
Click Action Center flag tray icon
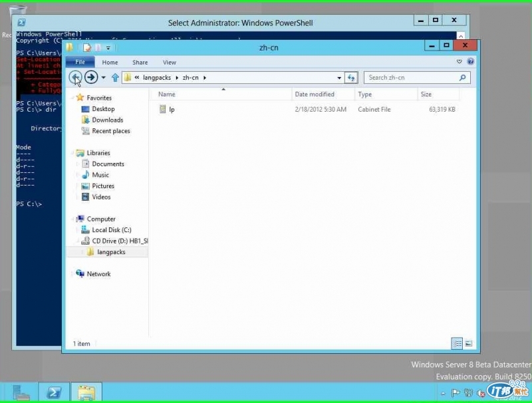pos(456,393)
